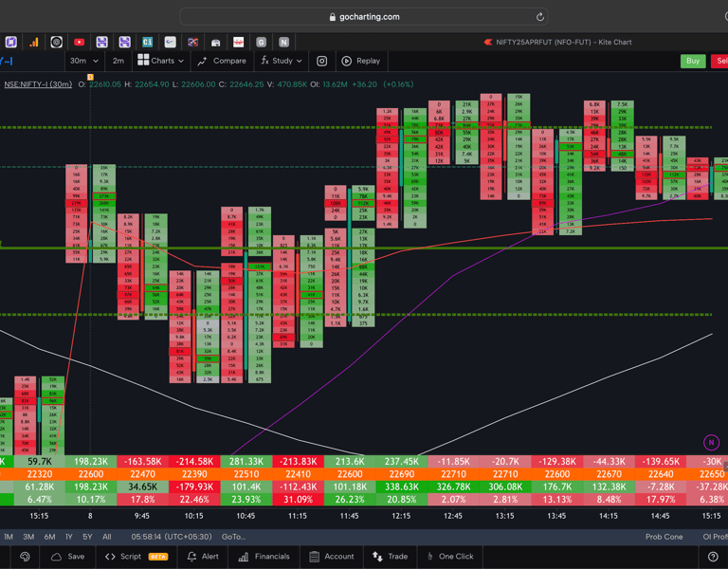Image resolution: width=728 pixels, height=569 pixels.
Task: Open the red-striped white bookmark icon
Action: (x=238, y=43)
